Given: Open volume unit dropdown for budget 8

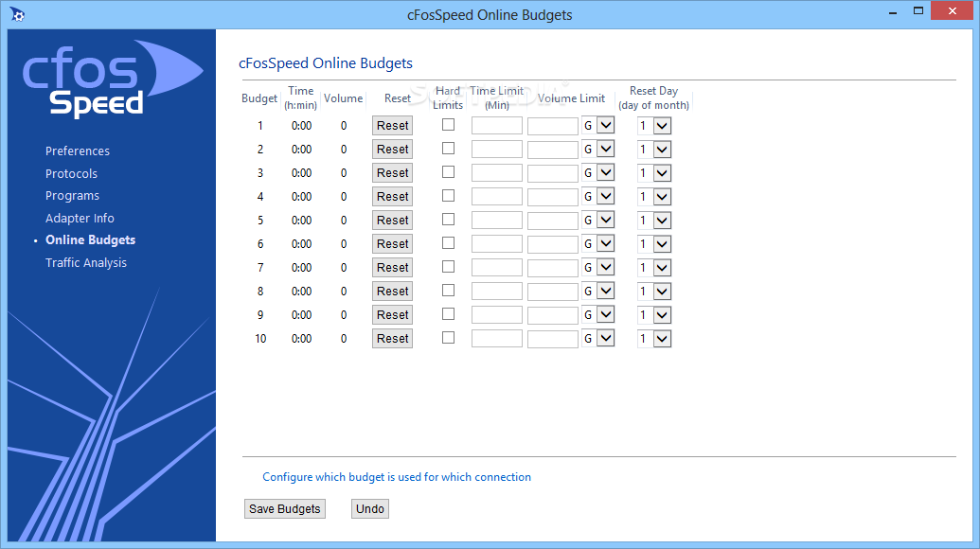Looking at the screenshot, I should click(598, 292).
